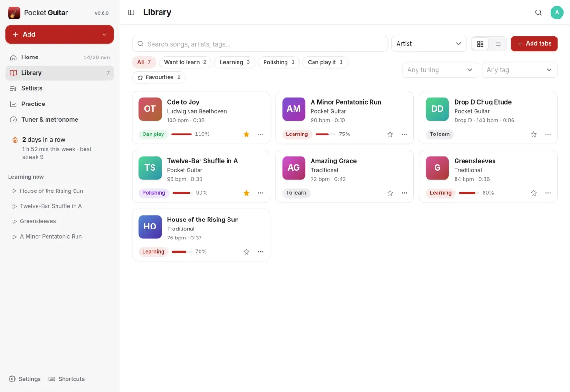
Task: Switch to grid view
Action: click(480, 44)
